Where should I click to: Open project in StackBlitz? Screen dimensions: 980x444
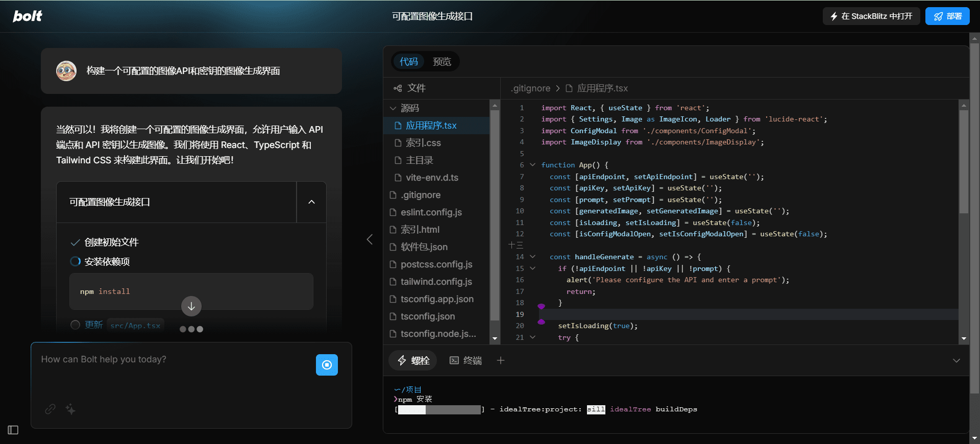coord(871,16)
